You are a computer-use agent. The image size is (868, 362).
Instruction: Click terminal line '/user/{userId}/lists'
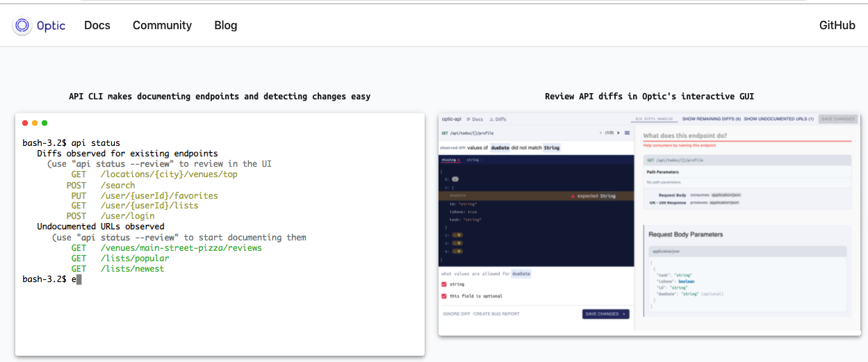[x=149, y=206]
